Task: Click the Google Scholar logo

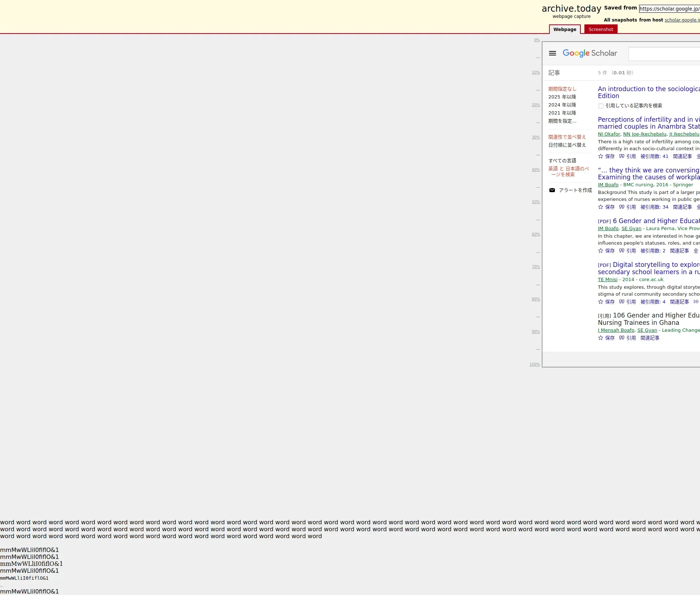Action: [x=590, y=53]
